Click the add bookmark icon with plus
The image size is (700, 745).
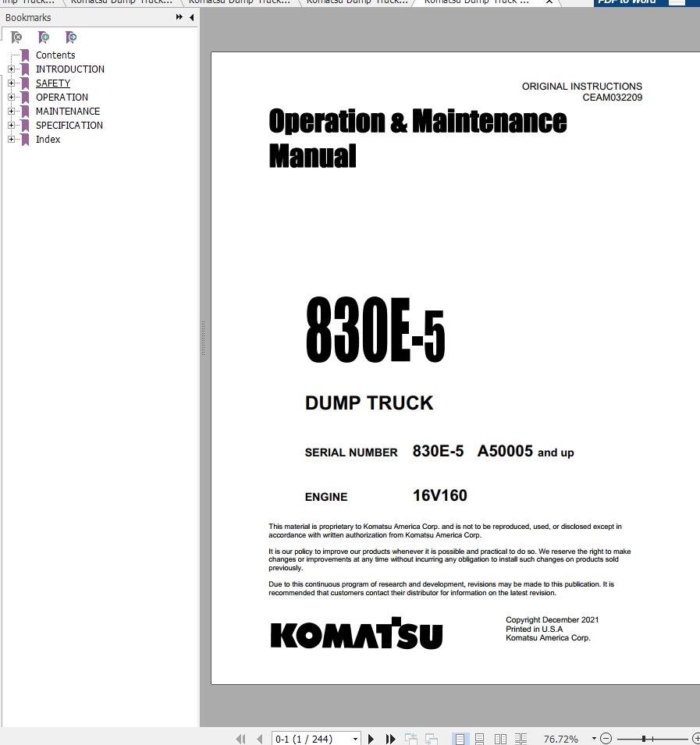click(x=43, y=37)
